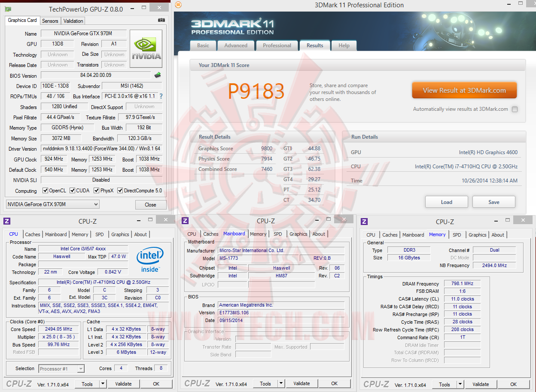Click the BIOS Version field 84.04.20.00.09

tap(95, 75)
